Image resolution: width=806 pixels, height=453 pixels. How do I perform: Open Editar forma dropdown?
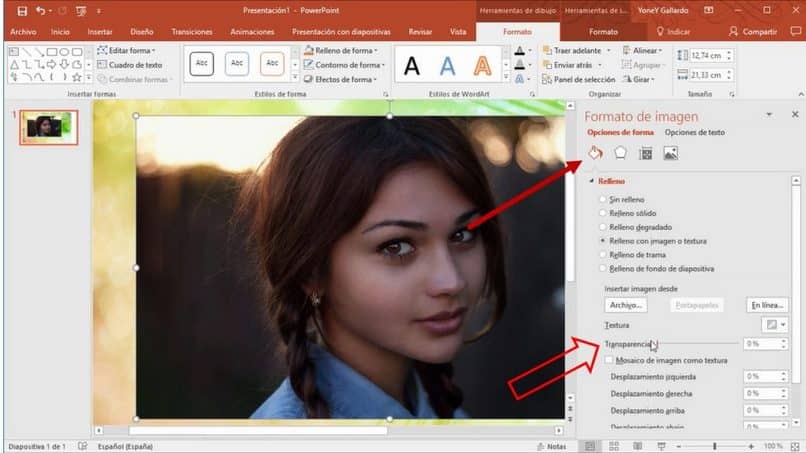pyautogui.click(x=126, y=50)
